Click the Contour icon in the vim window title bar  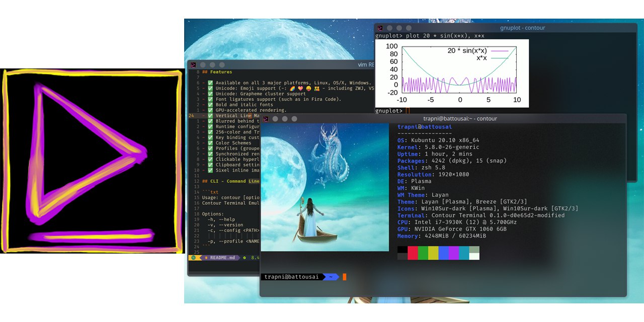193,64
